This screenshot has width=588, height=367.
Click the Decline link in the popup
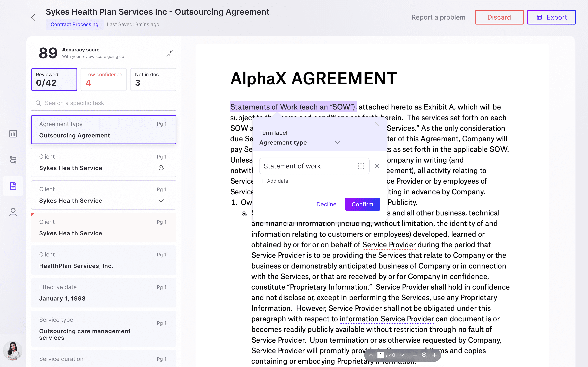[x=326, y=204]
